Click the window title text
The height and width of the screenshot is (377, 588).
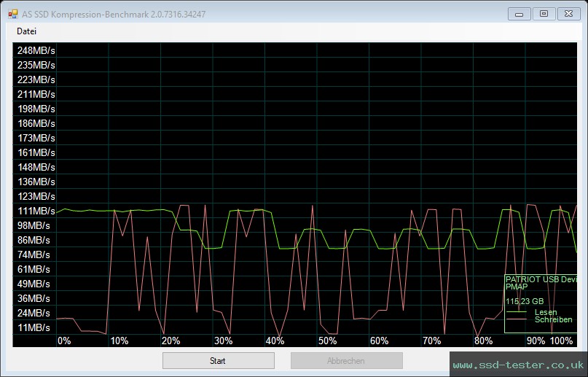tap(114, 15)
